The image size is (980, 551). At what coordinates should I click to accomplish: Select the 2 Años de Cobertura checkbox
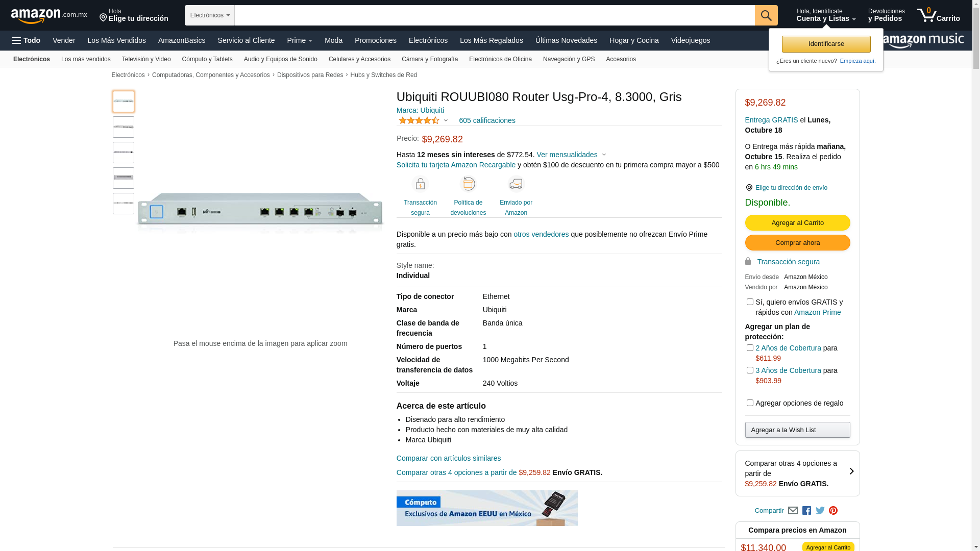coord(750,348)
